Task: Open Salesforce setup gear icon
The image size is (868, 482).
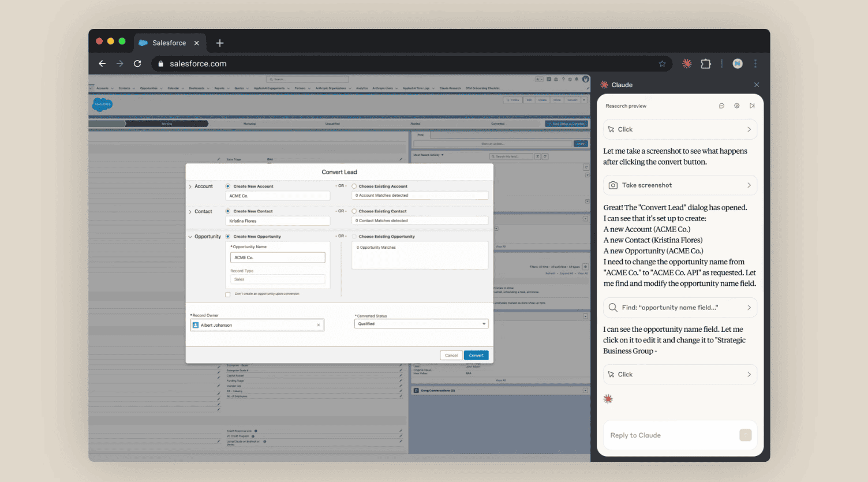Action: 570,79
